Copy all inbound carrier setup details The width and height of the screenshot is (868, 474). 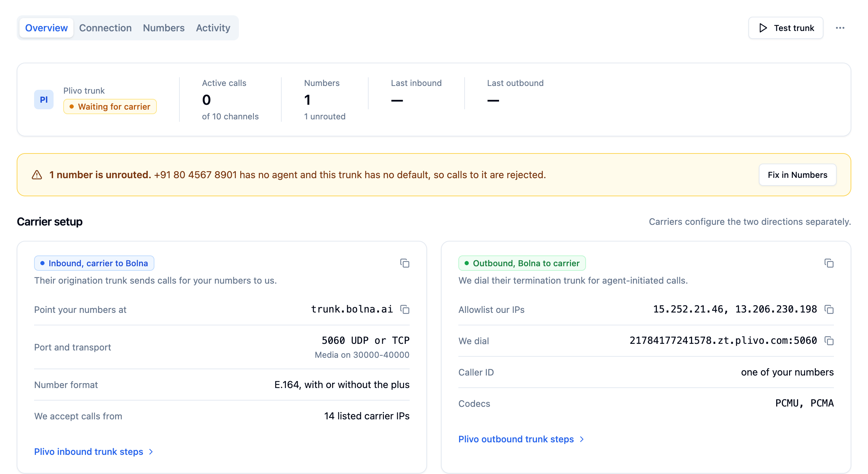click(404, 263)
